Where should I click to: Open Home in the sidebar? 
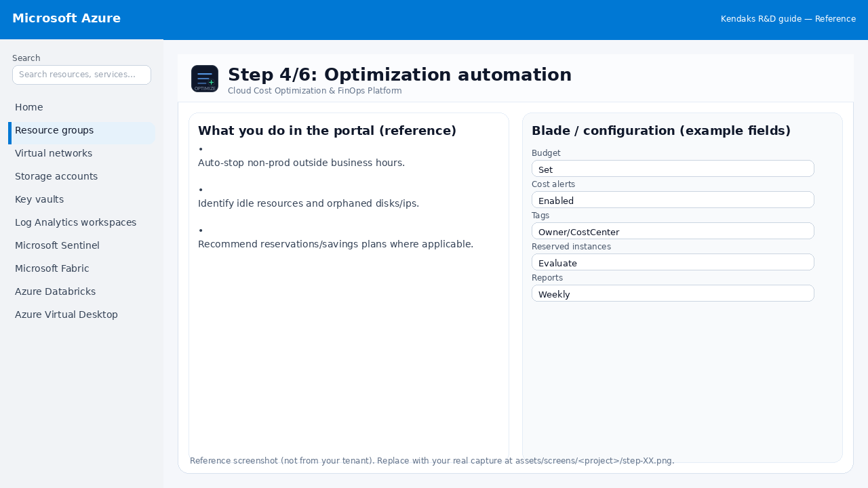click(81, 107)
